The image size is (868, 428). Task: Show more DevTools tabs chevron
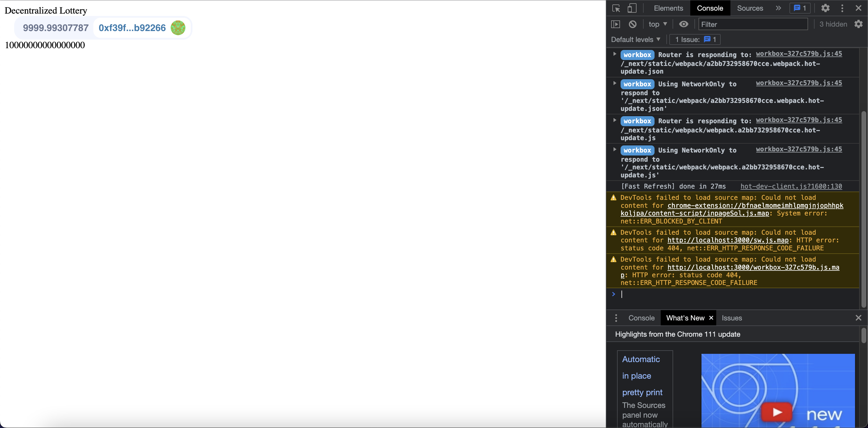(x=778, y=8)
